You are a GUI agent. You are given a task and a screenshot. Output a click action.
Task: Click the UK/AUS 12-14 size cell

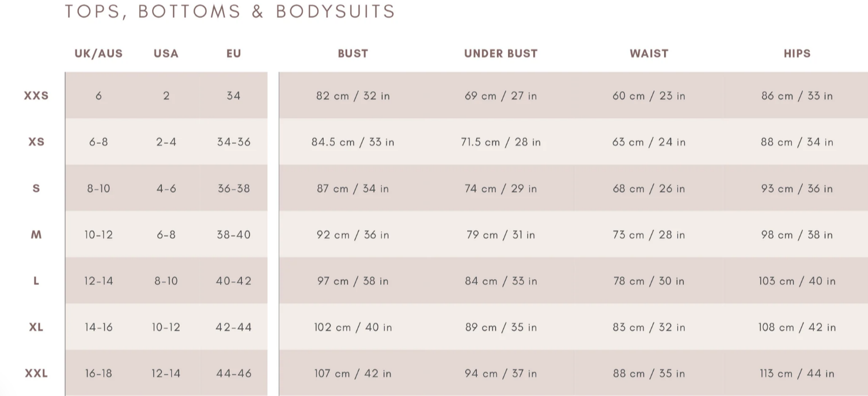(x=98, y=281)
